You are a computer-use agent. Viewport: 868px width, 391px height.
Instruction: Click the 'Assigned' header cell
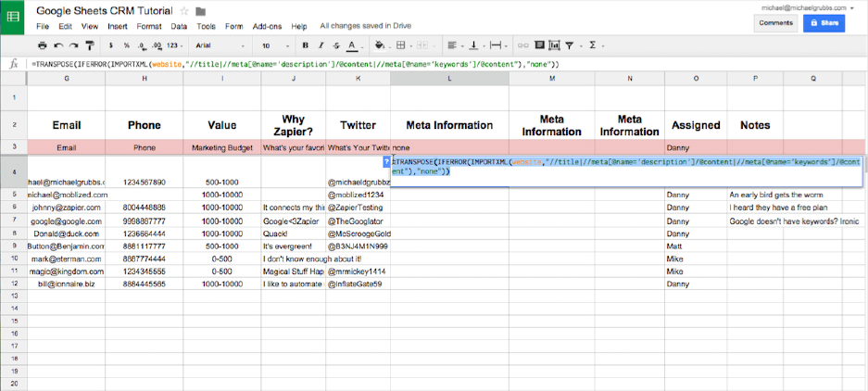point(696,125)
